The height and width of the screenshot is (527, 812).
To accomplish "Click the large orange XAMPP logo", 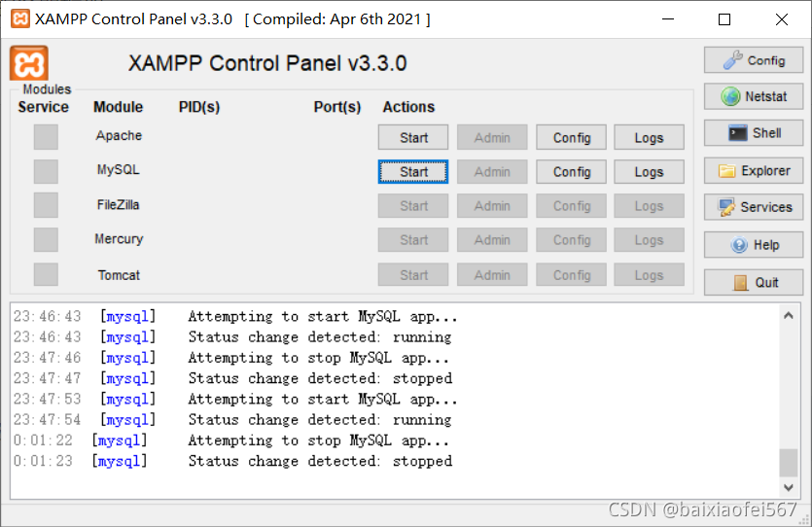I will click(x=29, y=63).
